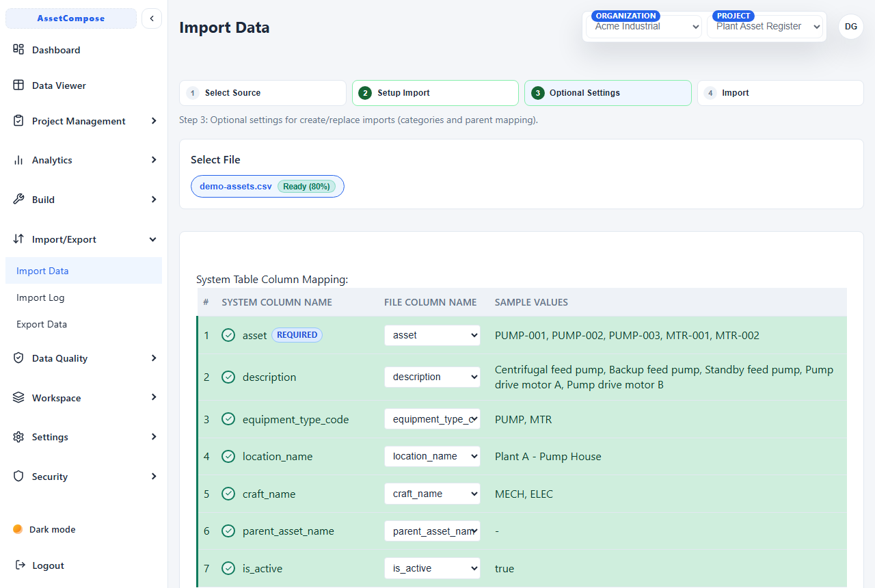Screen dimensions: 875x588
Task: Open the Organization dropdown
Action: (x=644, y=27)
